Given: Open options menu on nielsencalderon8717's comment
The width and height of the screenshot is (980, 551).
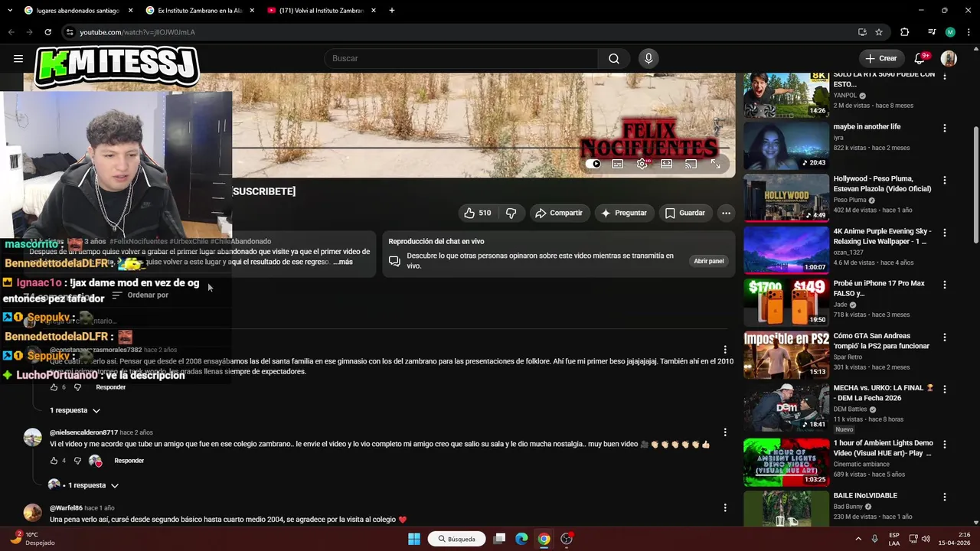Looking at the screenshot, I should click(725, 432).
